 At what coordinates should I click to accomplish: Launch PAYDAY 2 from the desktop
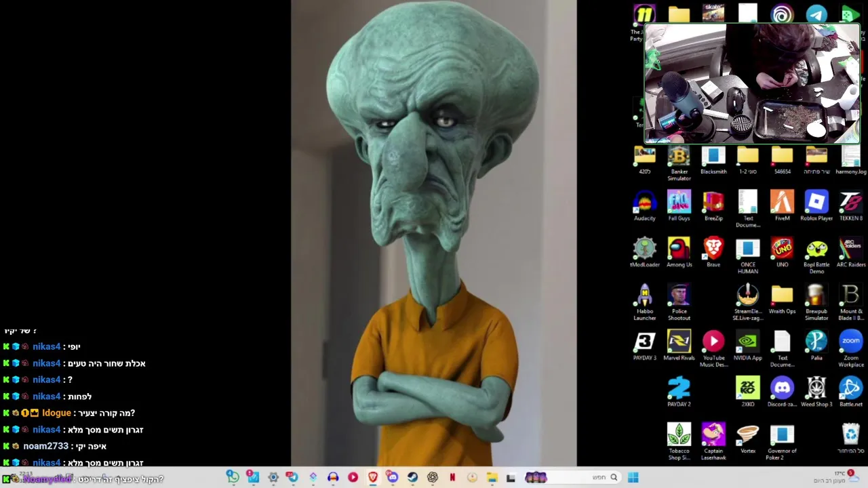click(679, 392)
